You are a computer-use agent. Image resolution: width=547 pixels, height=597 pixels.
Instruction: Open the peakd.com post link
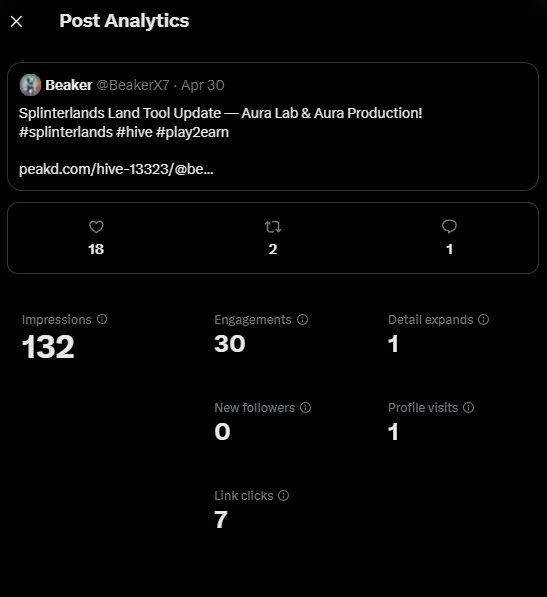coord(116,169)
